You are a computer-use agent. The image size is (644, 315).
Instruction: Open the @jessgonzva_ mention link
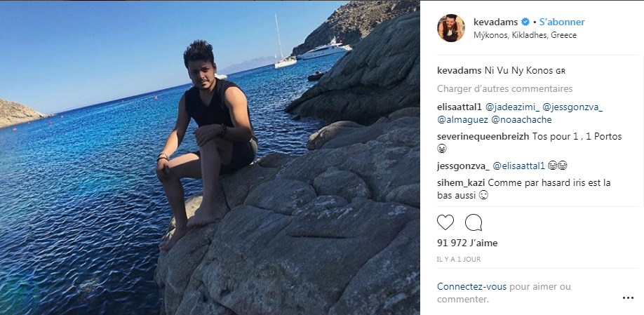tap(572, 107)
